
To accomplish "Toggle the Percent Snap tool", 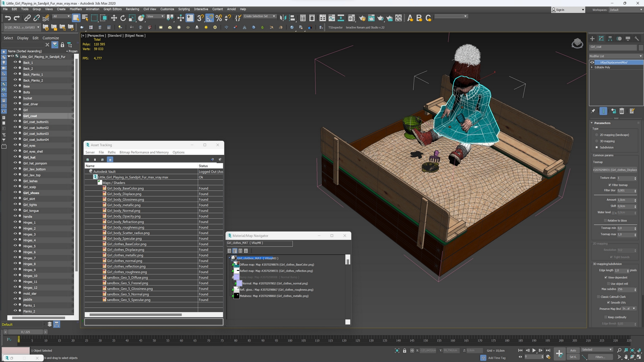I will pos(219,18).
